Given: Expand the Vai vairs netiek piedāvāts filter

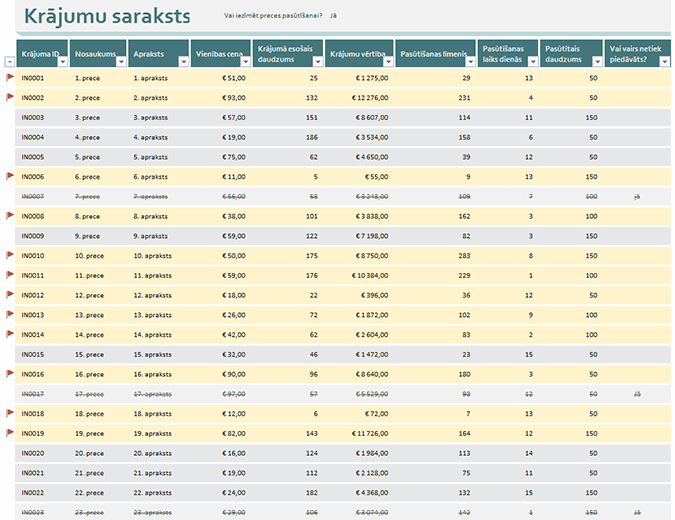Looking at the screenshot, I should coord(664,61).
